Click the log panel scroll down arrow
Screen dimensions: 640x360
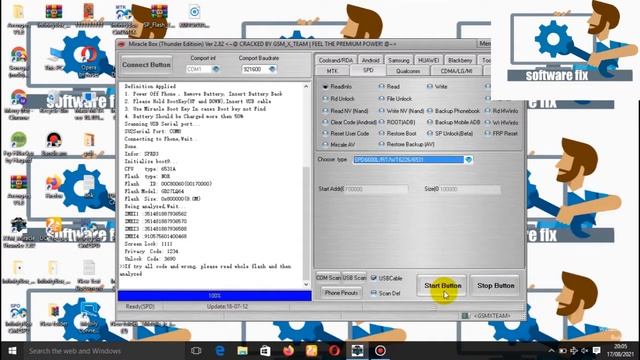pos(306,284)
